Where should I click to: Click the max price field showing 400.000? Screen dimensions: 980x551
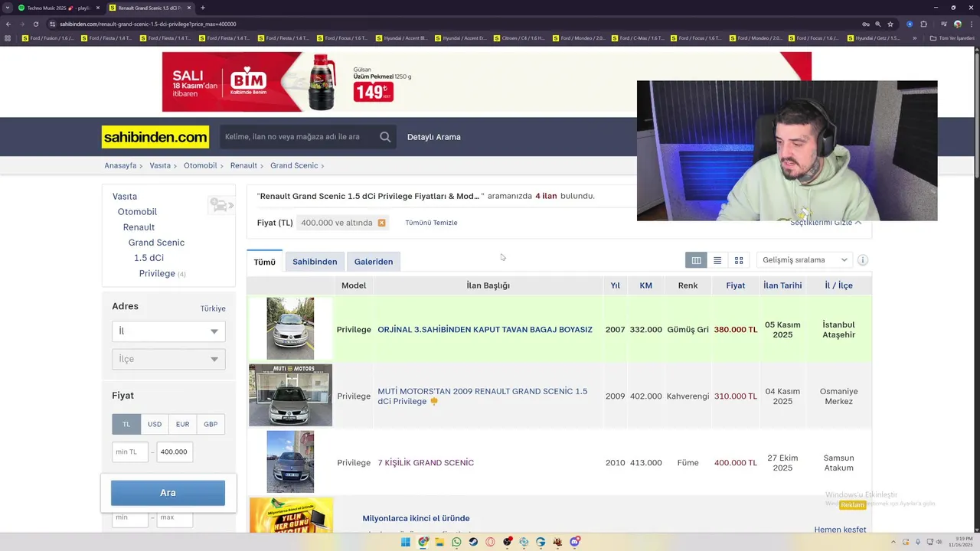175,452
